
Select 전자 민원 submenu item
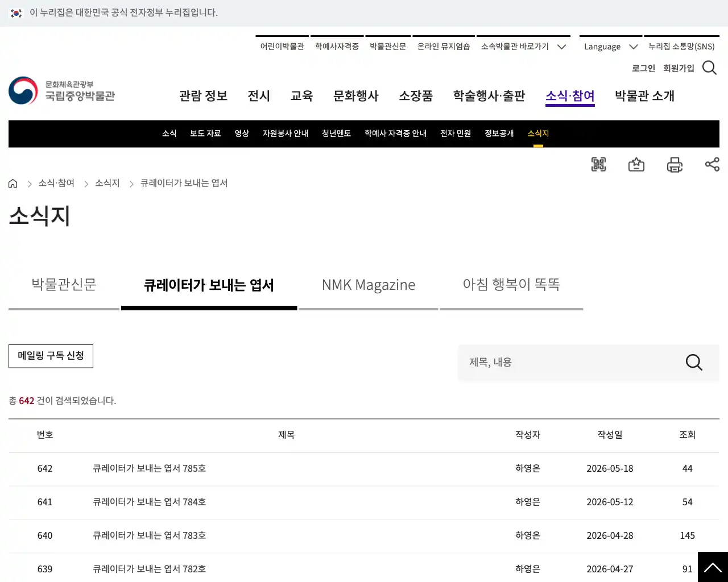456,134
